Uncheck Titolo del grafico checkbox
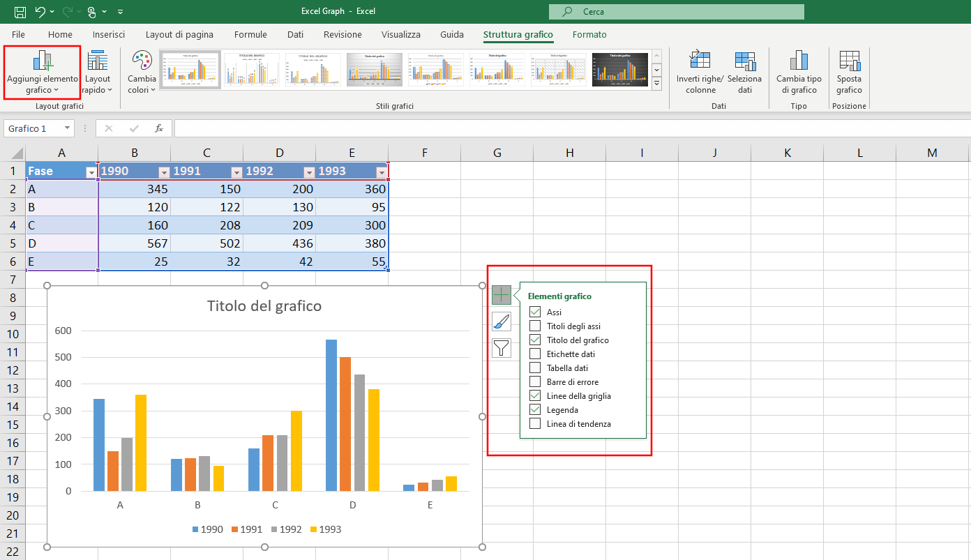Screen dimensions: 971x560 (535, 340)
